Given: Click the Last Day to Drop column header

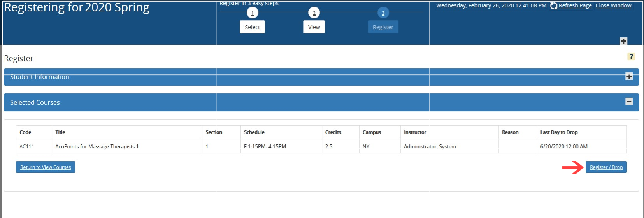Looking at the screenshot, I should click(559, 132).
